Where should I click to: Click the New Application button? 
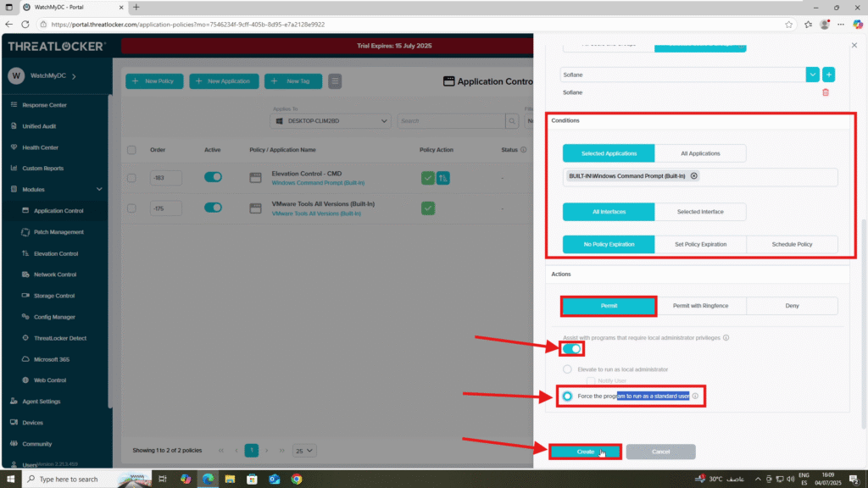pos(224,81)
